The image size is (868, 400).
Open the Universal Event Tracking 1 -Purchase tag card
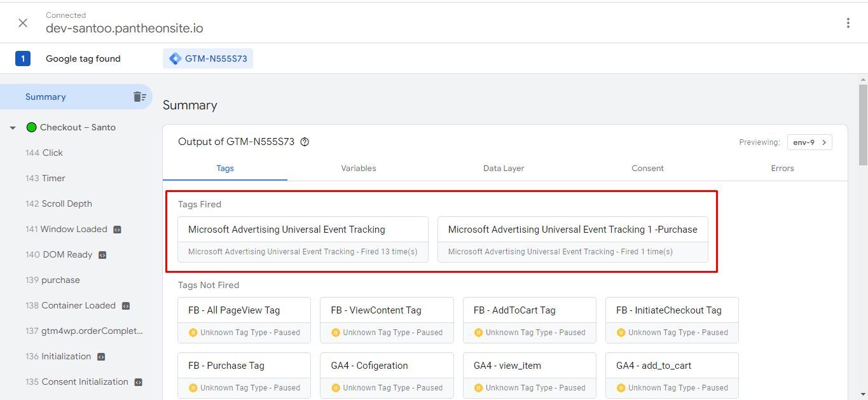[x=572, y=239]
